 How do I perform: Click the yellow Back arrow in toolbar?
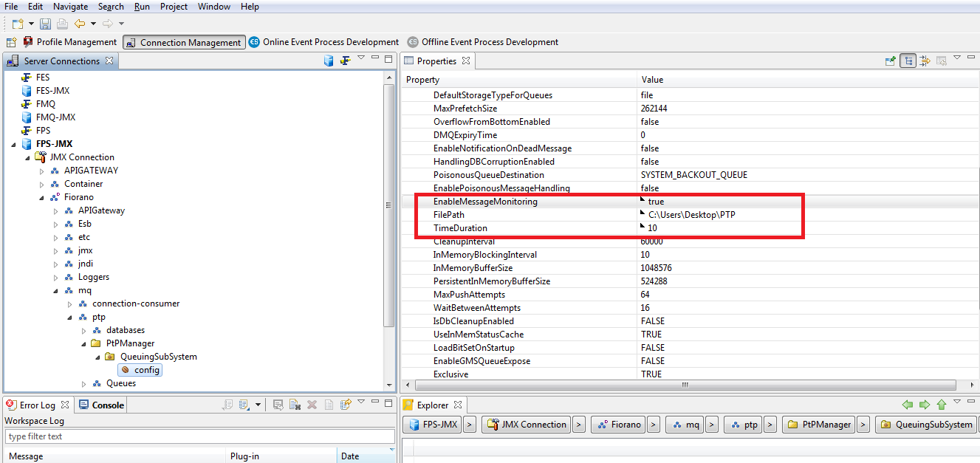pos(80,24)
